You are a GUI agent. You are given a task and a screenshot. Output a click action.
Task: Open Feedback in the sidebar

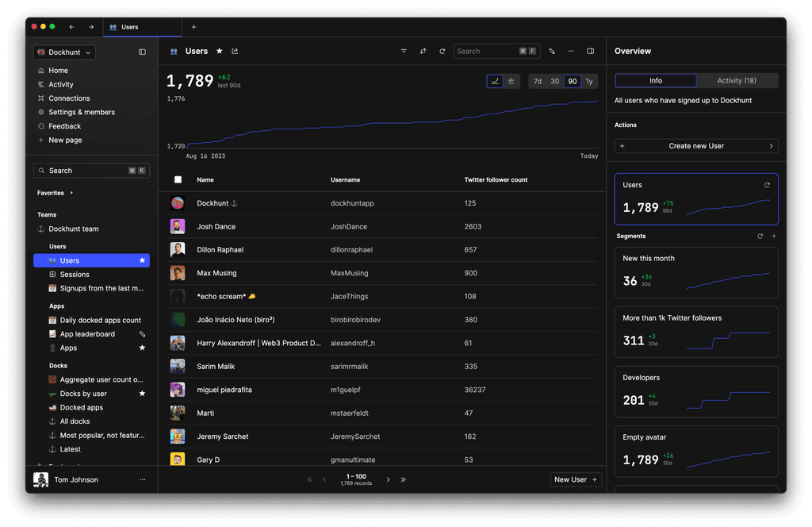64,126
